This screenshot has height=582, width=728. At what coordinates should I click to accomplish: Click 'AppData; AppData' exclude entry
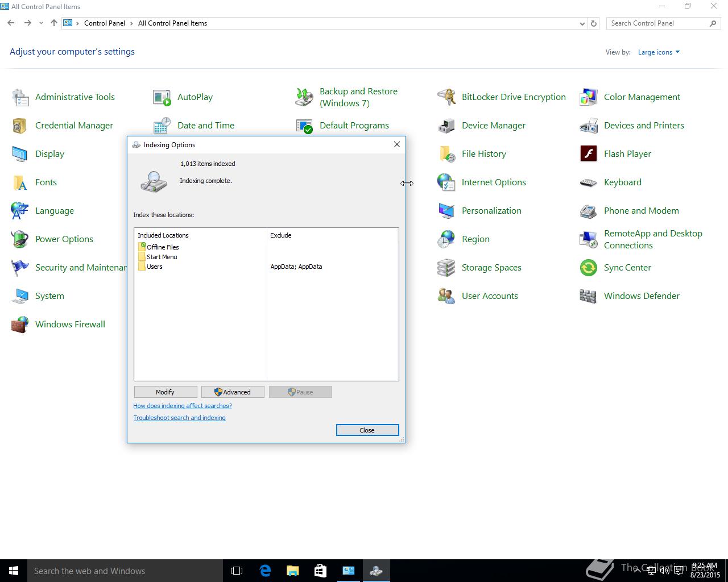click(x=296, y=267)
